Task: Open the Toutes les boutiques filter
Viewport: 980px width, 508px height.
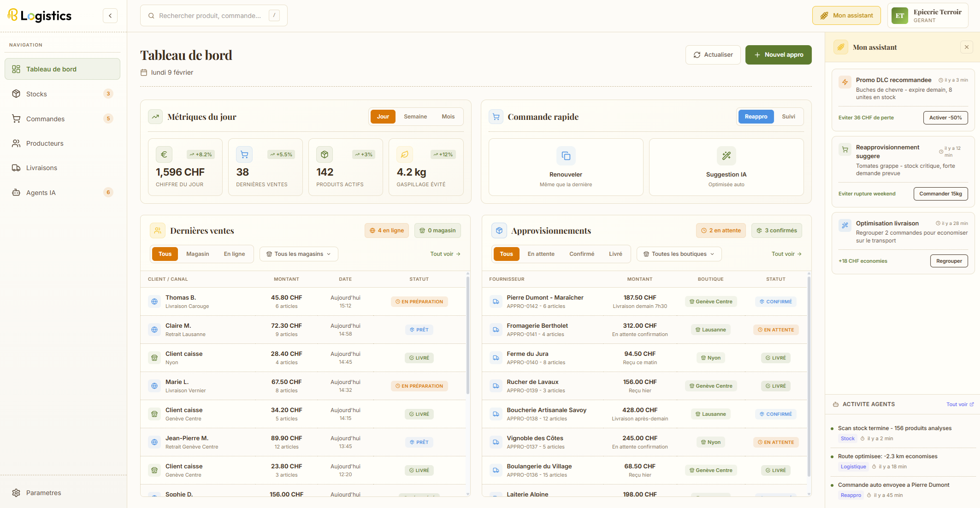Action: pyautogui.click(x=679, y=254)
